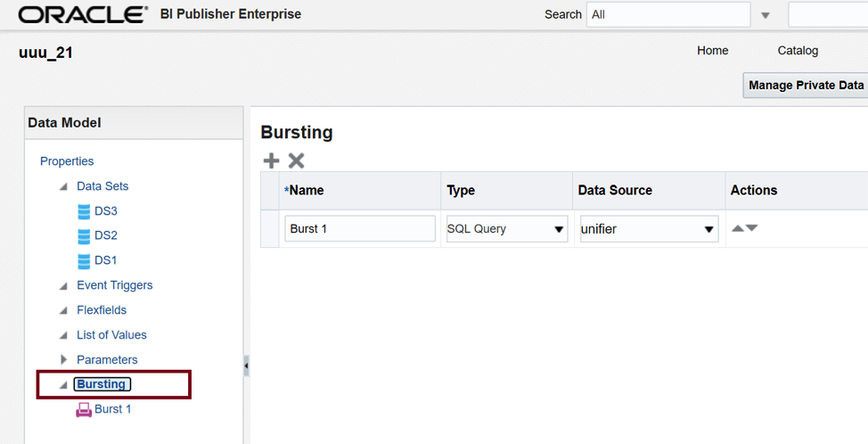Expand the Parameters node arrow

(x=63, y=360)
